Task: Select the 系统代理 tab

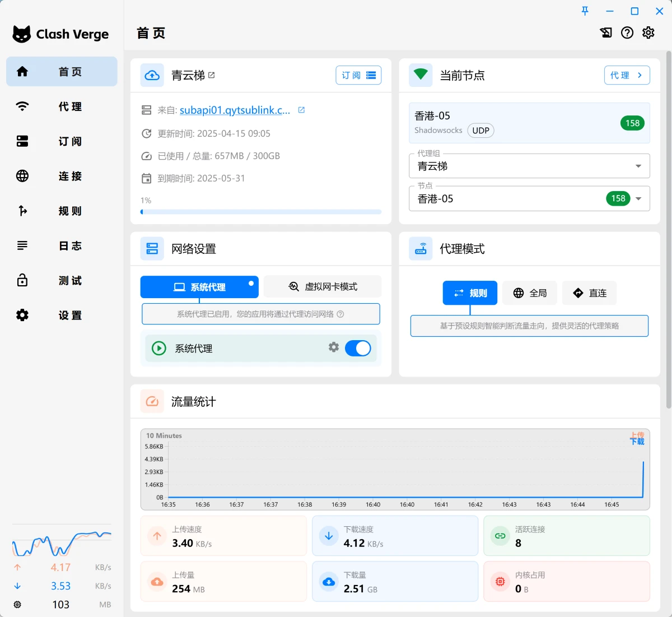Action: [x=199, y=287]
